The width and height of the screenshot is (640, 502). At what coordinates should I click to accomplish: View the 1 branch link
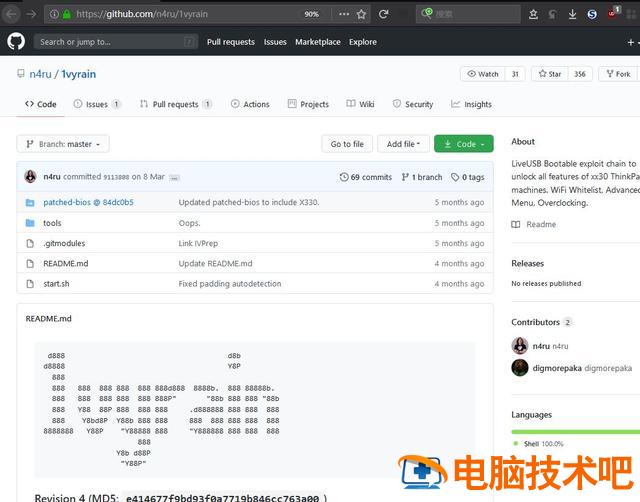click(x=422, y=177)
